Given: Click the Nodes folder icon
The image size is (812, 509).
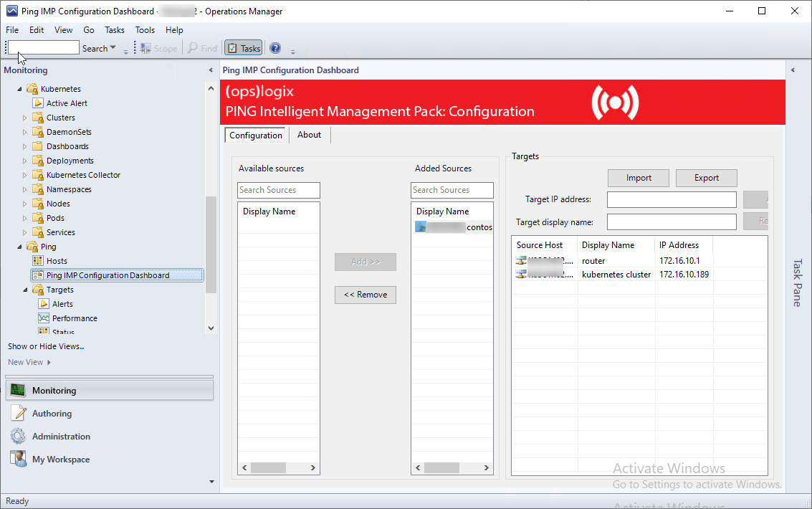Looking at the screenshot, I should pos(38,204).
